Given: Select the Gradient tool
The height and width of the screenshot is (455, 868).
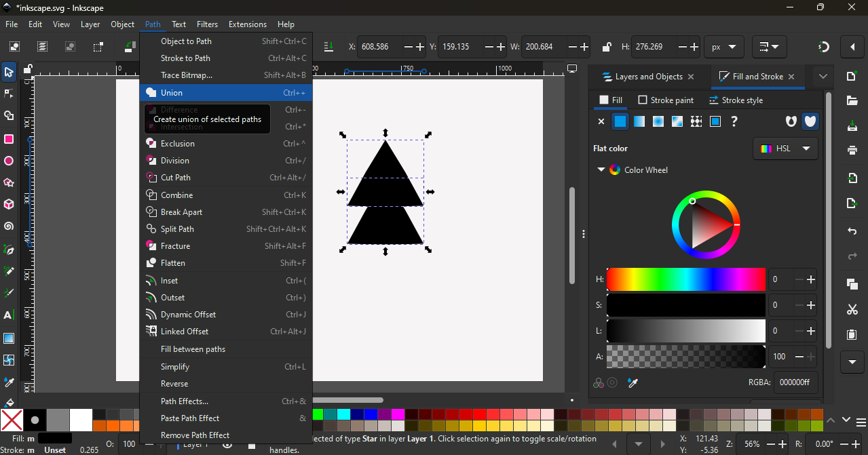Looking at the screenshot, I should 9,338.
